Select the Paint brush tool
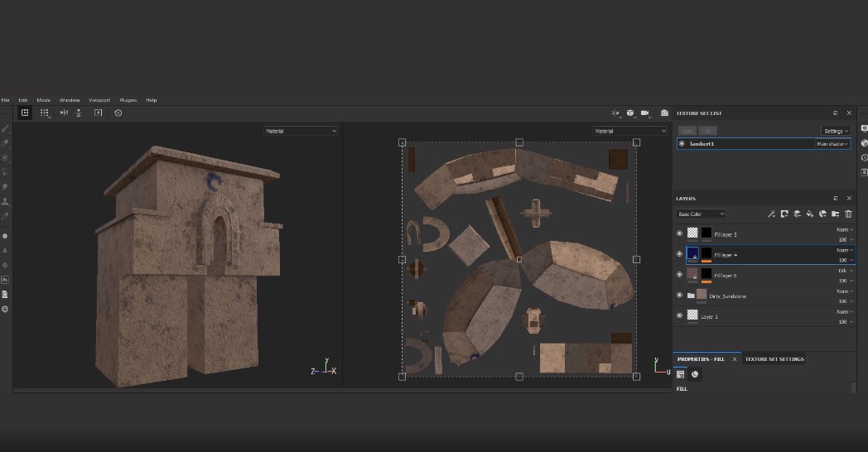 [5, 128]
